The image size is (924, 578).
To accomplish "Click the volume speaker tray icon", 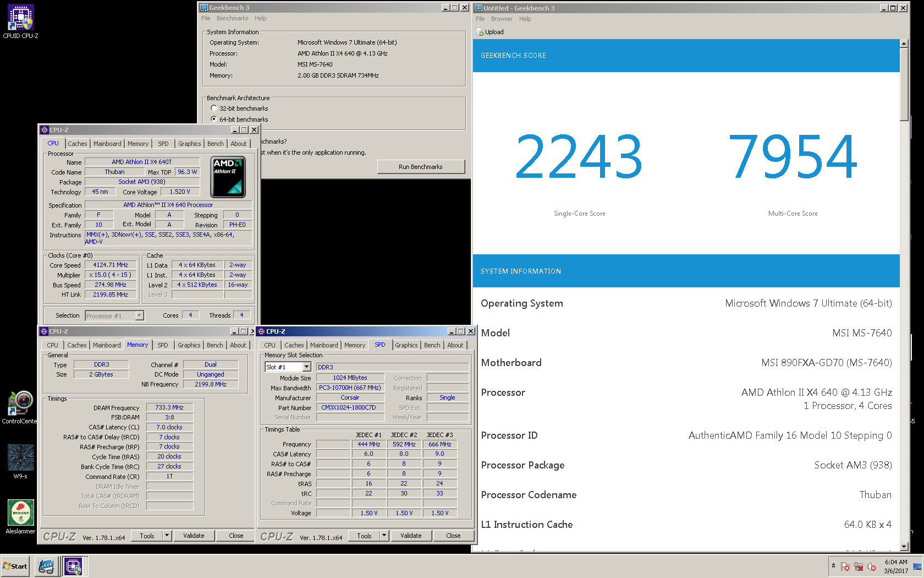I will pyautogui.click(x=872, y=566).
